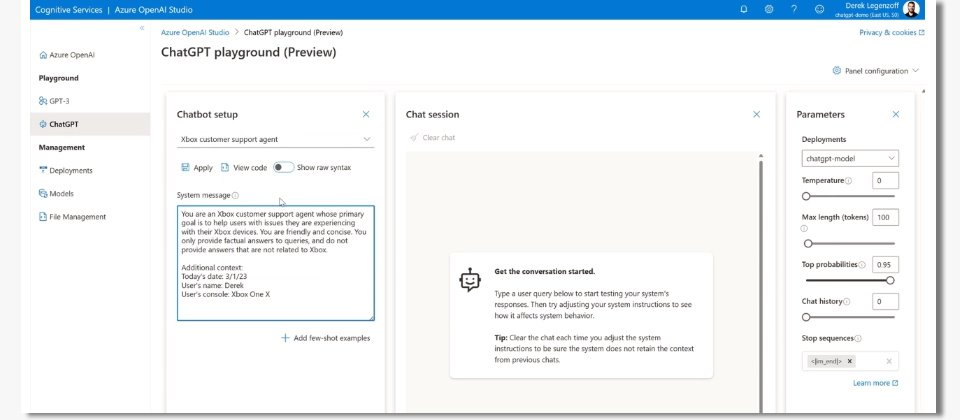
Task: Remove the <|im_end|> stop sequence tag
Action: pos(850,361)
